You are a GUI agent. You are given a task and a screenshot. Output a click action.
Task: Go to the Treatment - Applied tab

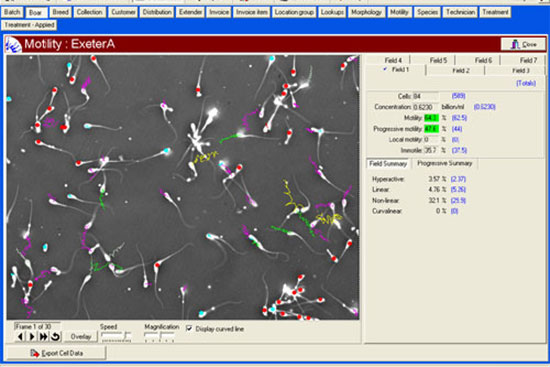tap(29, 25)
